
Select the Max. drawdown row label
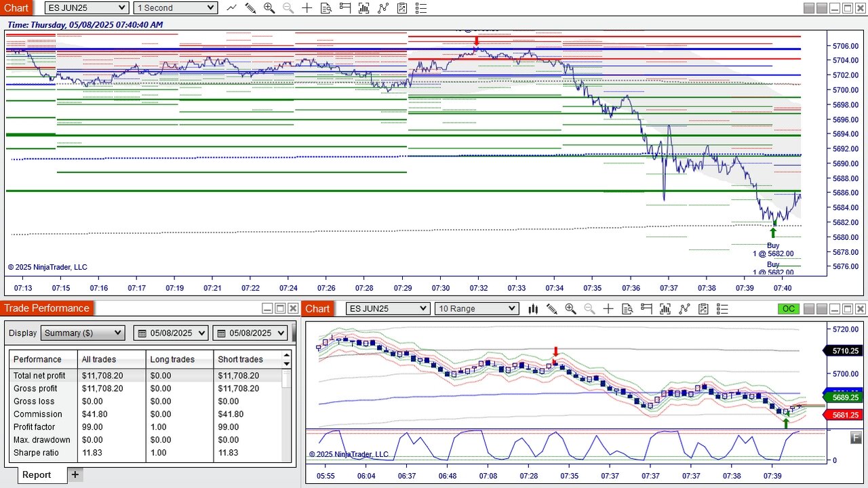click(x=42, y=440)
